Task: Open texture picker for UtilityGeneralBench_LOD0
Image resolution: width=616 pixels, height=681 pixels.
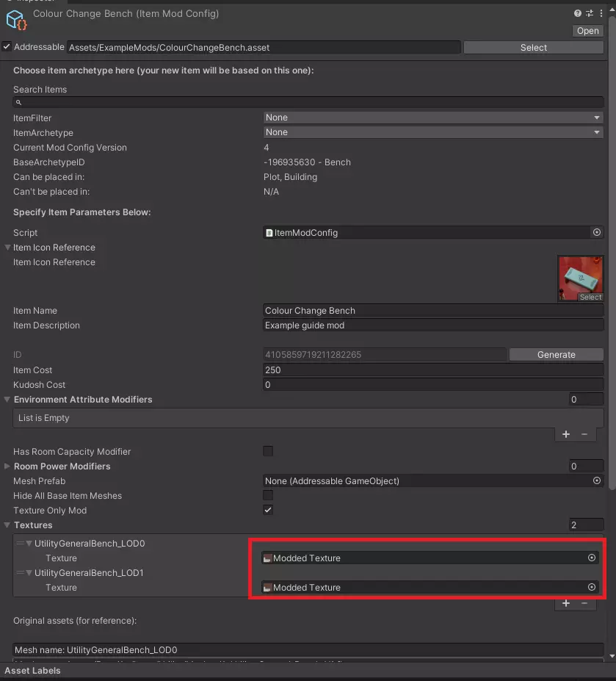Action: [x=592, y=558]
